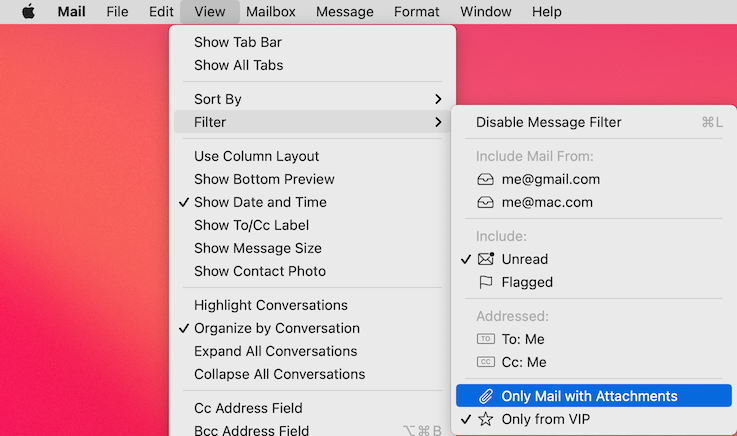The width and height of the screenshot is (737, 436).
Task: Filter mail from me@gmail.com
Action: tap(594, 179)
